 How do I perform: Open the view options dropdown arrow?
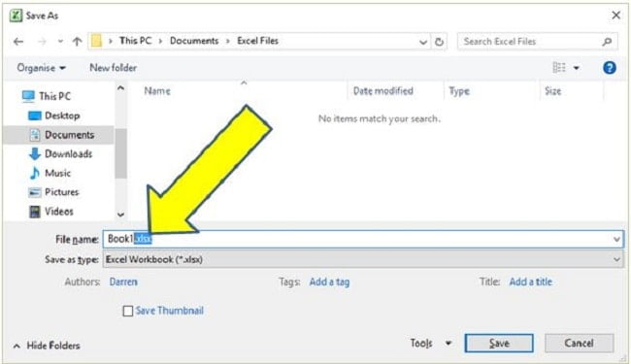[577, 68]
